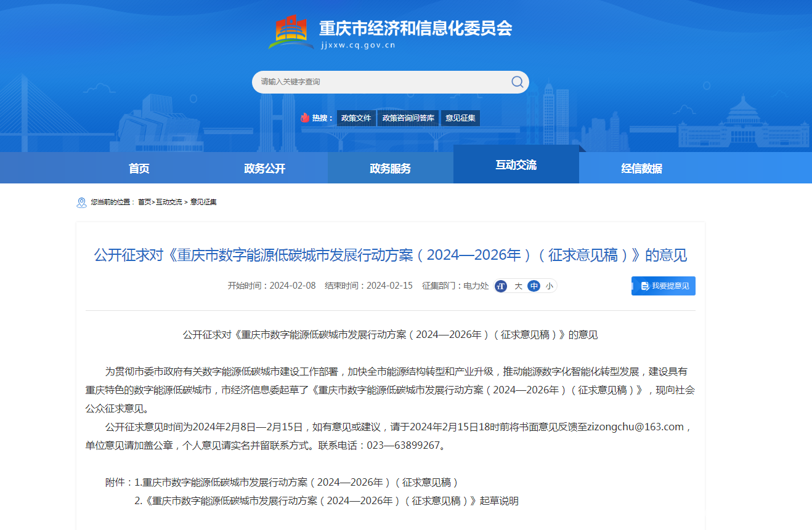This screenshot has height=530, width=812.
Task: Select medium font size 中
Action: [x=534, y=286]
